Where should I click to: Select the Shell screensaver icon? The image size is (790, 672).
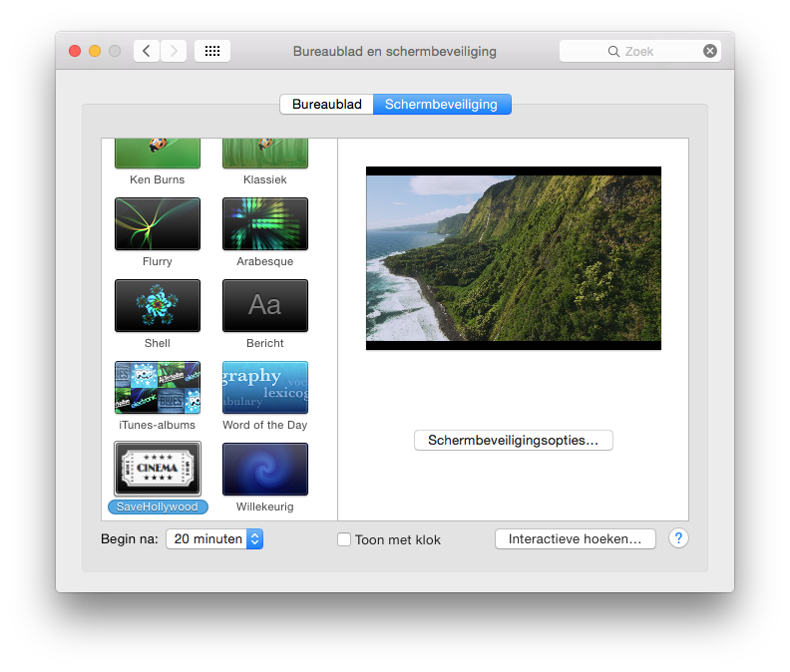coord(158,305)
